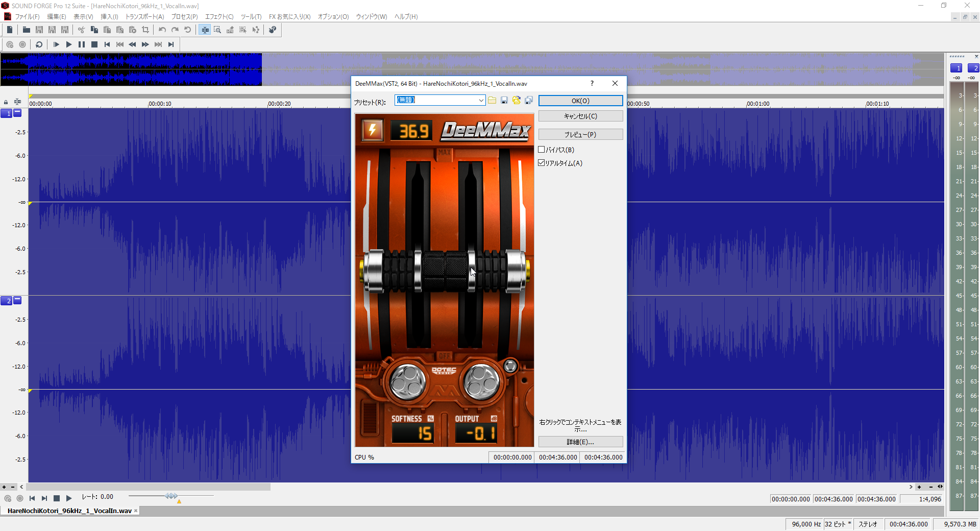This screenshot has height=531, width=980.
Task: Click the first Save disk icon in toolbar
Action: [x=39, y=30]
